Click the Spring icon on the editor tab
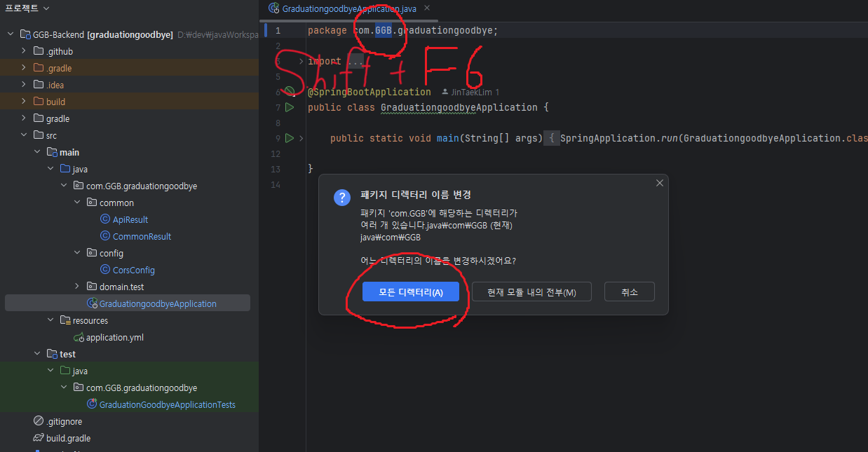The image size is (868, 452). pos(272,9)
